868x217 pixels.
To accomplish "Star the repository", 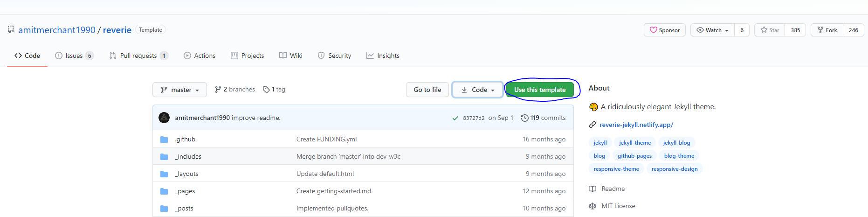I will 770,30.
